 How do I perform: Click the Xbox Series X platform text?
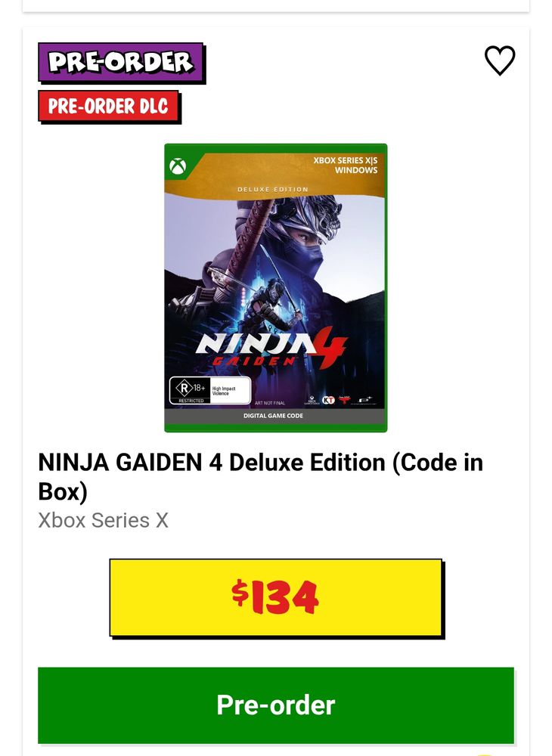[x=103, y=521]
